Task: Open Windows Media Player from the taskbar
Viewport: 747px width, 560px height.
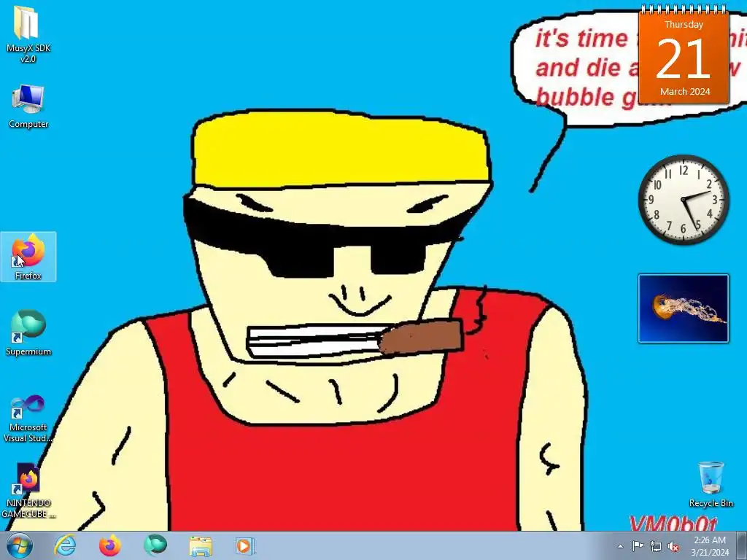Action: coord(245,545)
